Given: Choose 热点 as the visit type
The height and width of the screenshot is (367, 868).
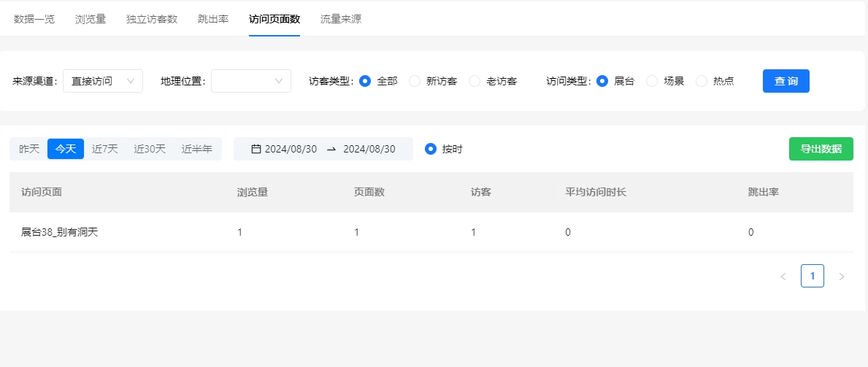Looking at the screenshot, I should pyautogui.click(x=702, y=81).
